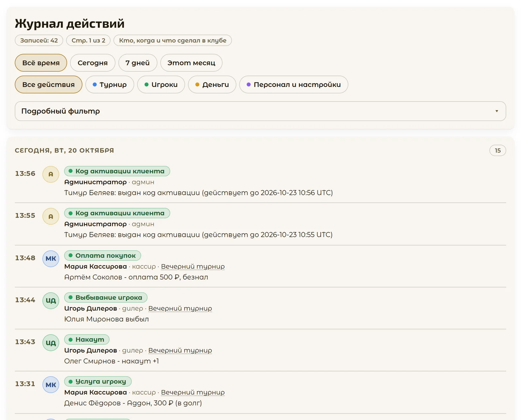Filter actions by "Деньги"
This screenshot has height=420, width=521.
(x=212, y=84)
